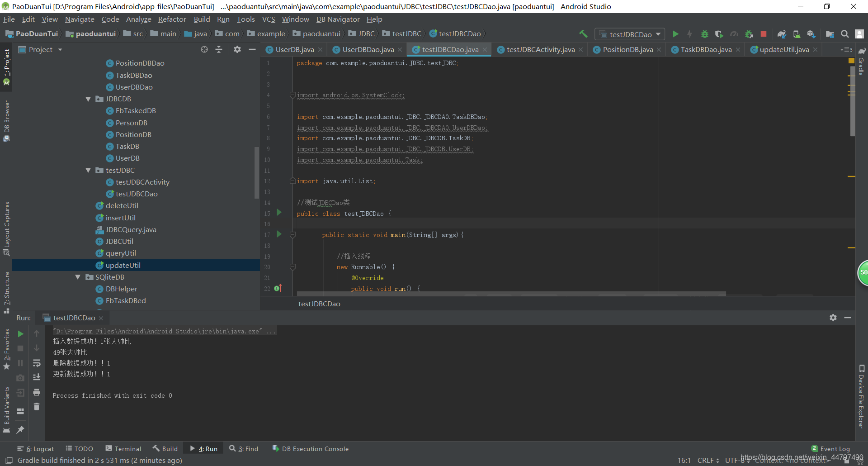868x466 pixels.
Task: Open the Terminal tool window
Action: tap(123, 449)
